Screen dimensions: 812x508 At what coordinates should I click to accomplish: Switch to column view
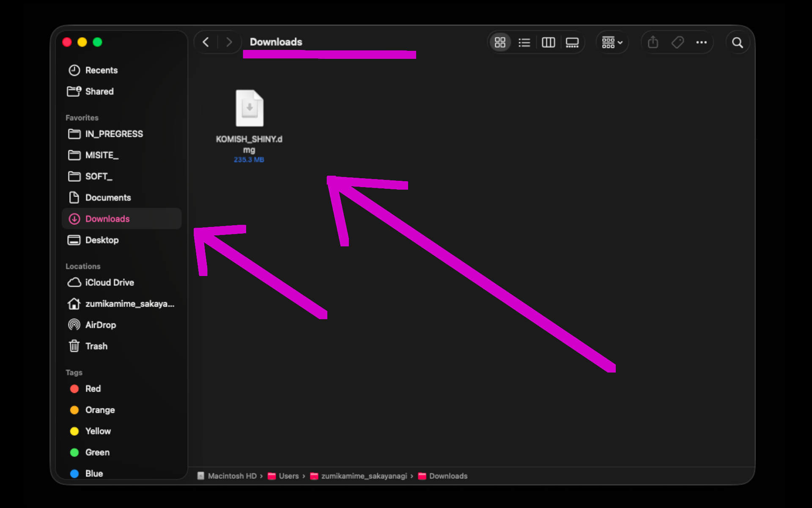(x=548, y=42)
